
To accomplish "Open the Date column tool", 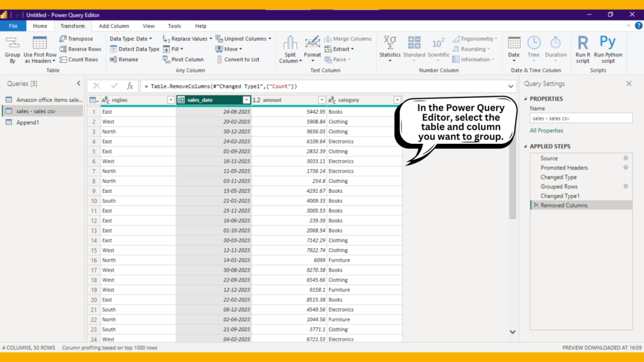I will pyautogui.click(x=514, y=49).
